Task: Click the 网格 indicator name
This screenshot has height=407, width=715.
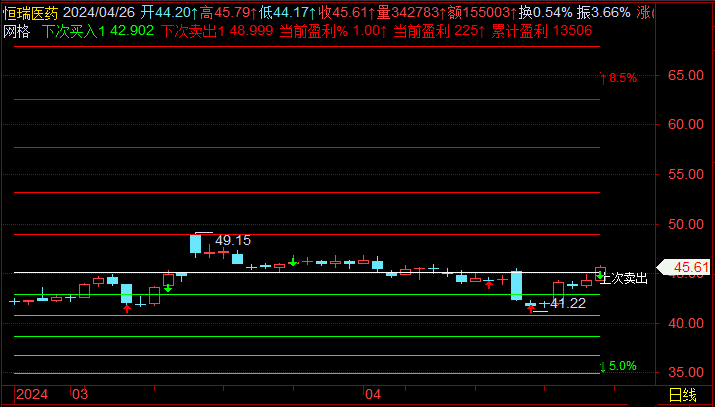Action: point(17,31)
